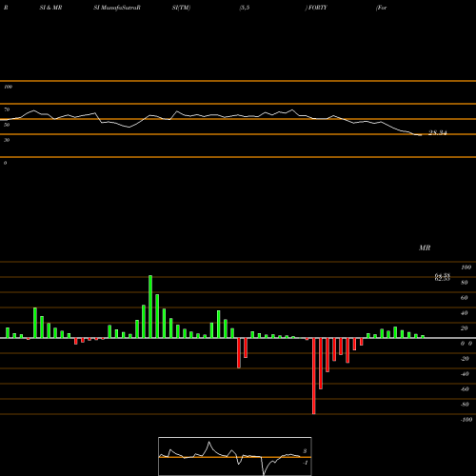Open the mini overview chart thumbnail

(x=235, y=456)
